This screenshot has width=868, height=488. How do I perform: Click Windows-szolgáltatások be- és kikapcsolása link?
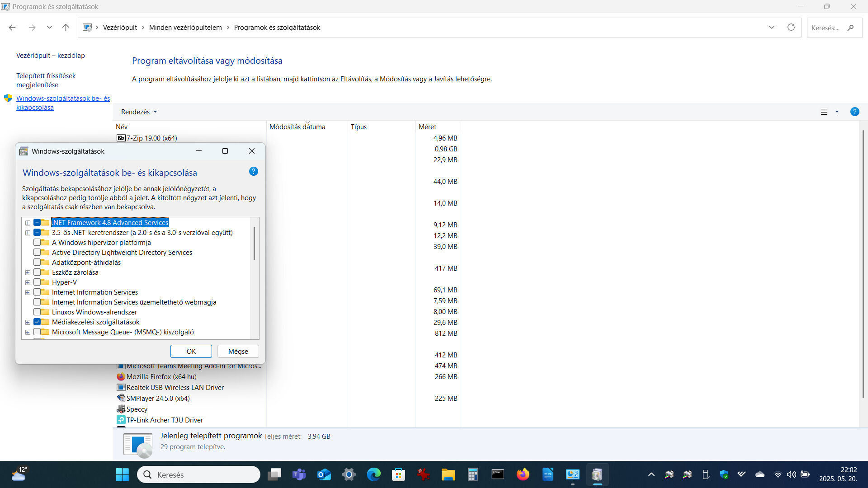pyautogui.click(x=63, y=103)
